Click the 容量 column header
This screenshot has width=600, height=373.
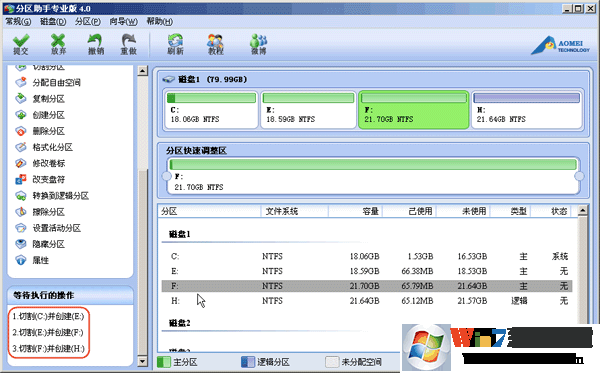pos(355,211)
